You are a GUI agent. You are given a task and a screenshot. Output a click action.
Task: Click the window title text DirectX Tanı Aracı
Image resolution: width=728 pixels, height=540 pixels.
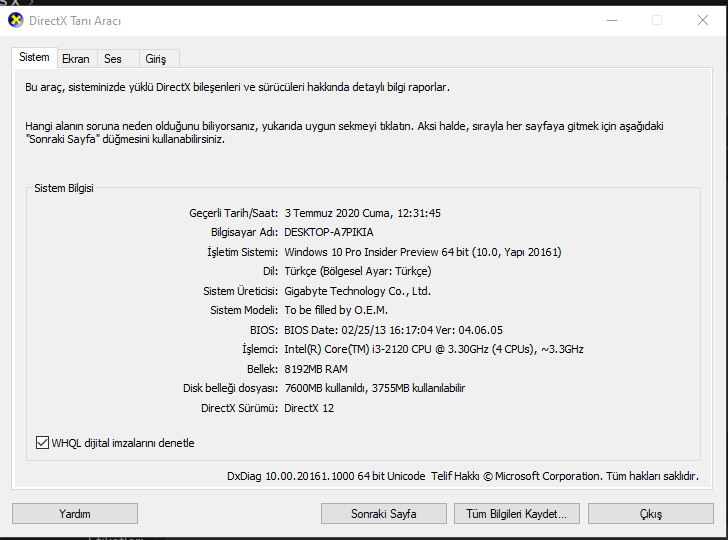tap(77, 20)
